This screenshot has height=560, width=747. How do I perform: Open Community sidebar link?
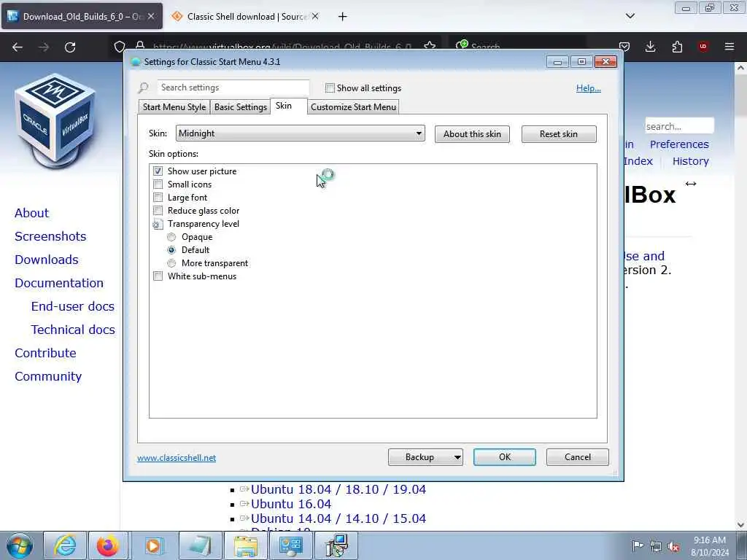point(48,377)
